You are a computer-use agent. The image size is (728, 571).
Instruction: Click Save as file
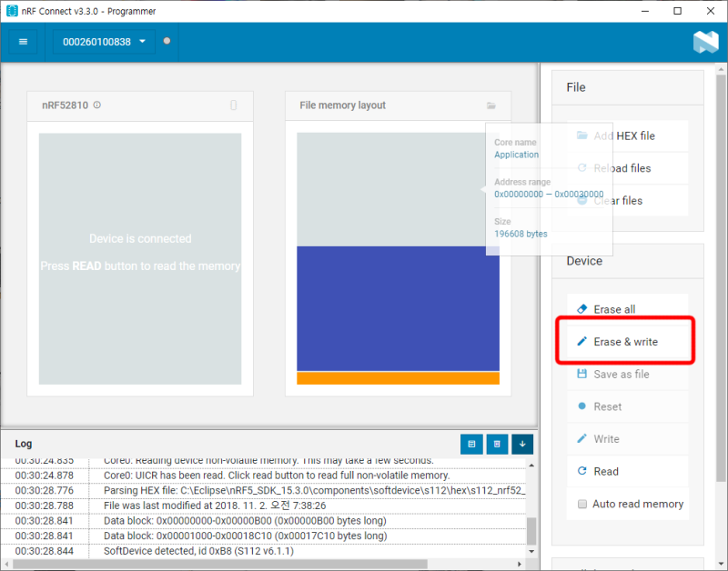point(627,375)
